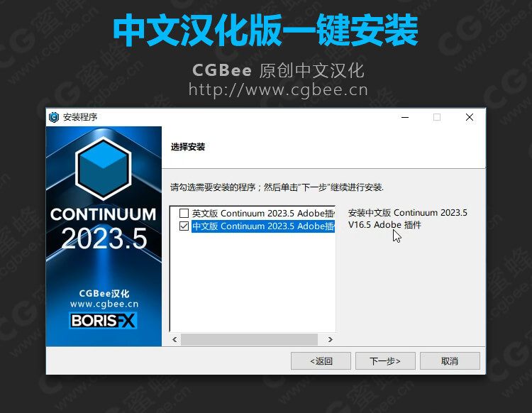
Task: Click 下一步> to continue installation
Action: coord(385,360)
